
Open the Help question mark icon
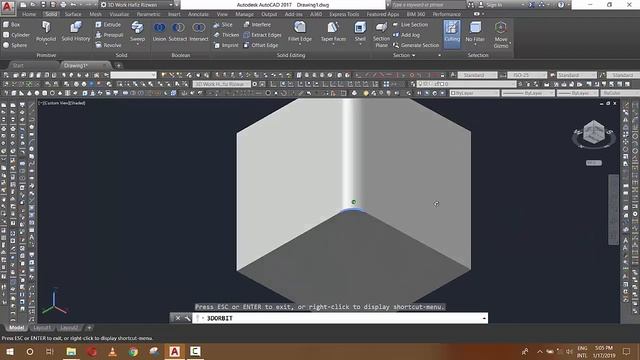click(561, 5)
